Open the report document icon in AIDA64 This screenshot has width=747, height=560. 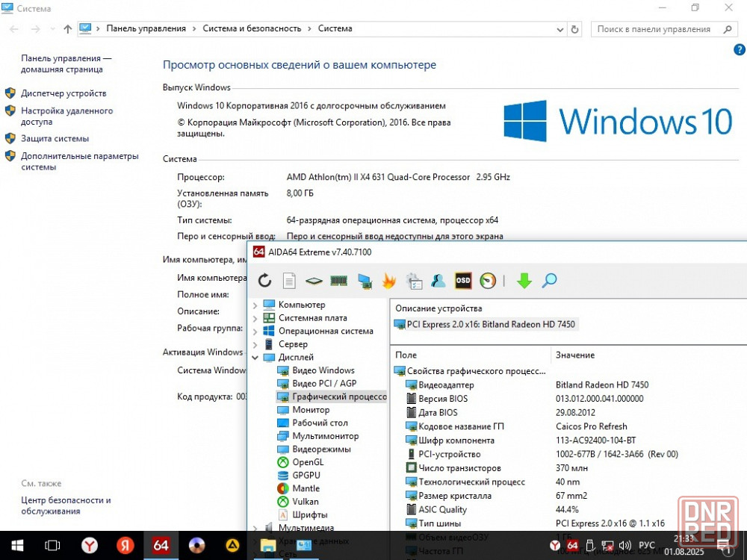point(289,281)
